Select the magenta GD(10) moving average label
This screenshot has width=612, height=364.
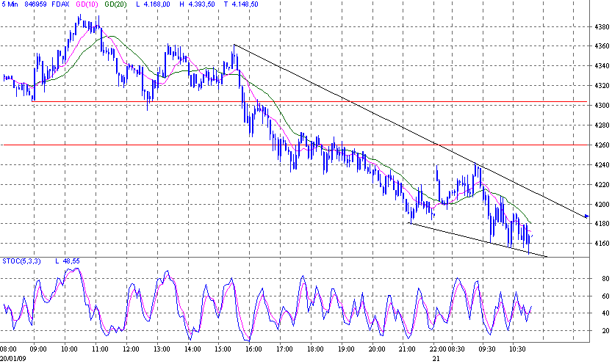pyautogui.click(x=87, y=4)
